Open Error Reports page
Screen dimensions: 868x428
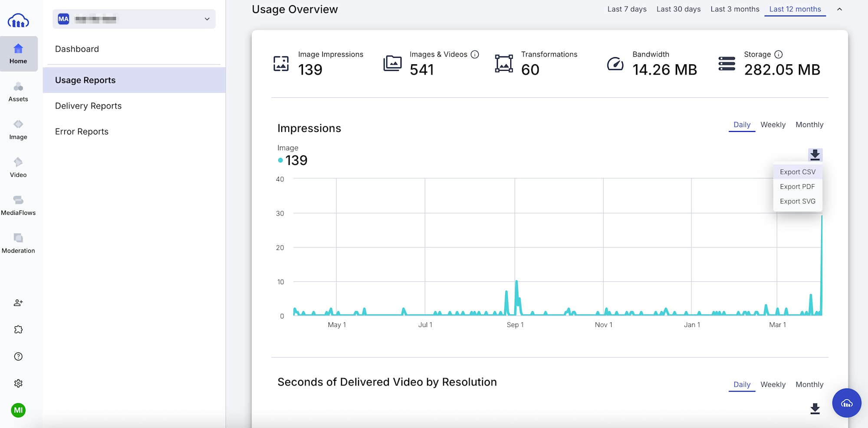(82, 132)
